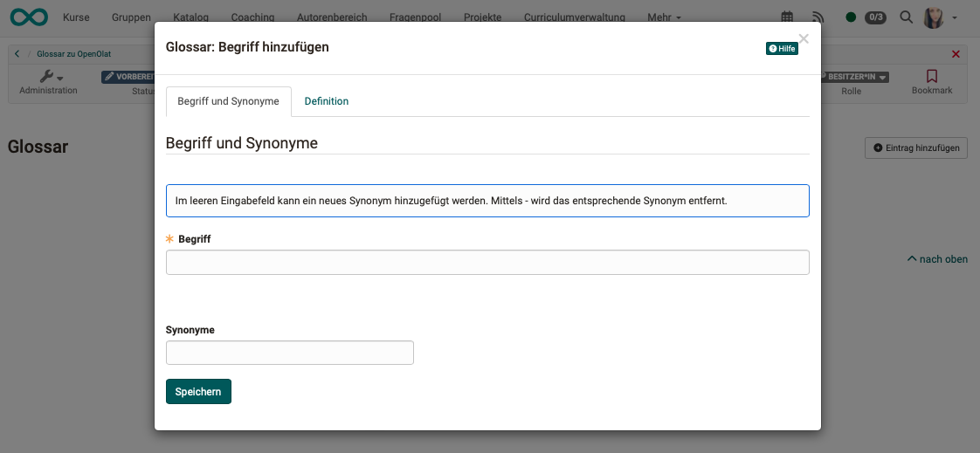Open the VORBEREITUNG status dropdown
The width and height of the screenshot is (980, 453).
(x=128, y=77)
